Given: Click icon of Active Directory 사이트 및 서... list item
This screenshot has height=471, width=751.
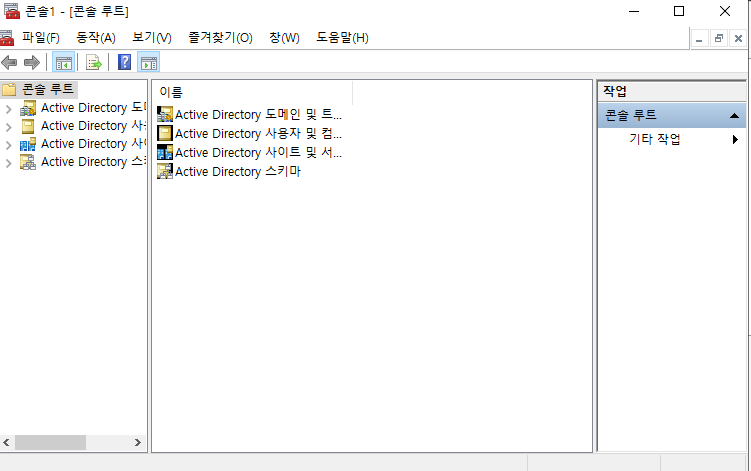Looking at the screenshot, I should point(165,152).
